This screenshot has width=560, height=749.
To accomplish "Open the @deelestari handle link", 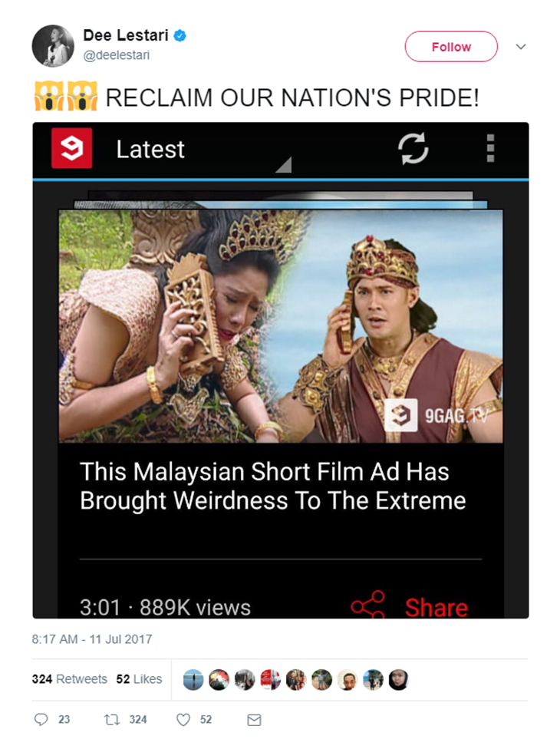I will [x=117, y=55].
